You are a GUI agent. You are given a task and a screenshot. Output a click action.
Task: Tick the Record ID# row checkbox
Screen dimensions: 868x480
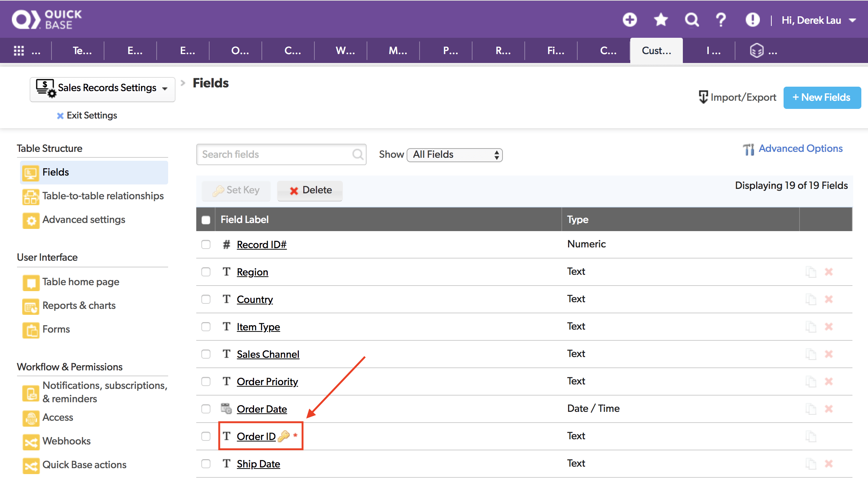click(206, 244)
